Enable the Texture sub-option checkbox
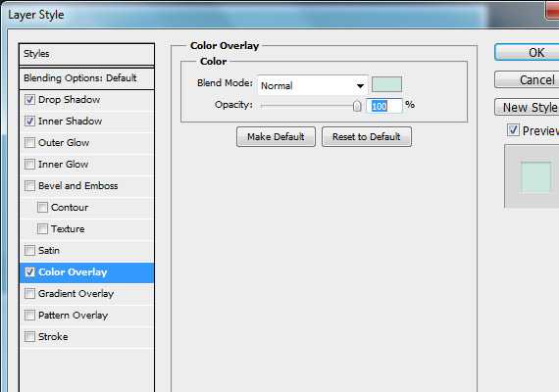 pyautogui.click(x=42, y=228)
